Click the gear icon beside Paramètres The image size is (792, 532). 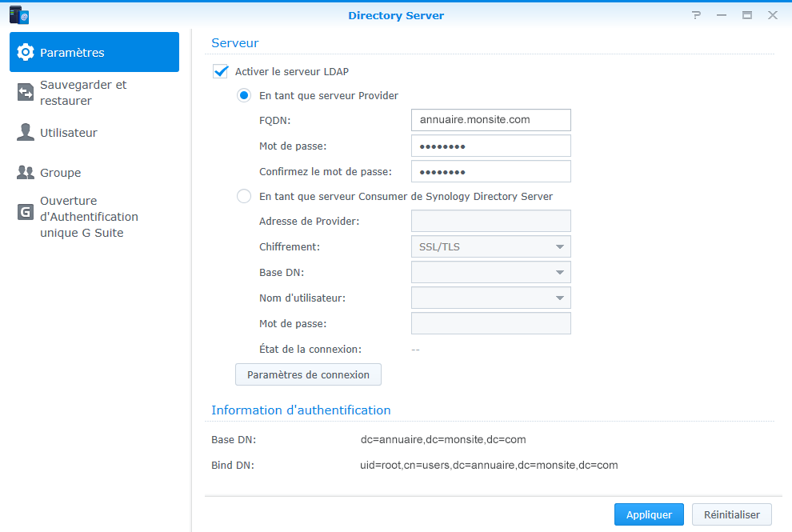click(26, 52)
